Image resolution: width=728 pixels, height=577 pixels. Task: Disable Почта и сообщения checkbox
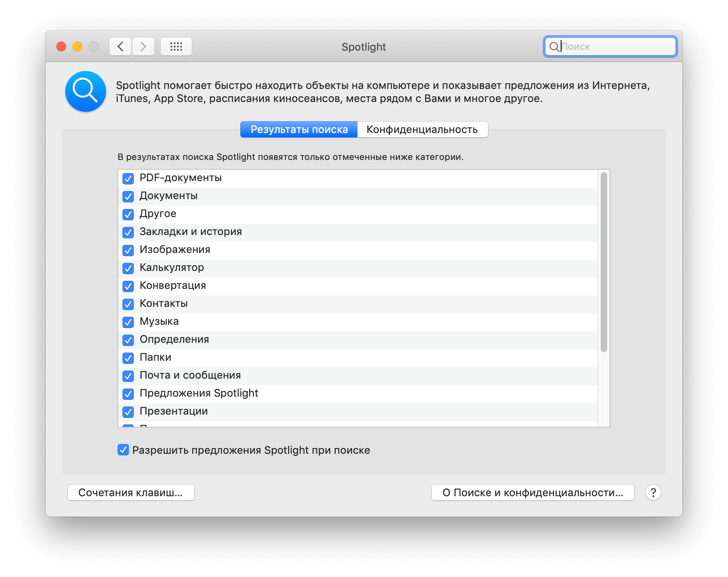point(128,376)
